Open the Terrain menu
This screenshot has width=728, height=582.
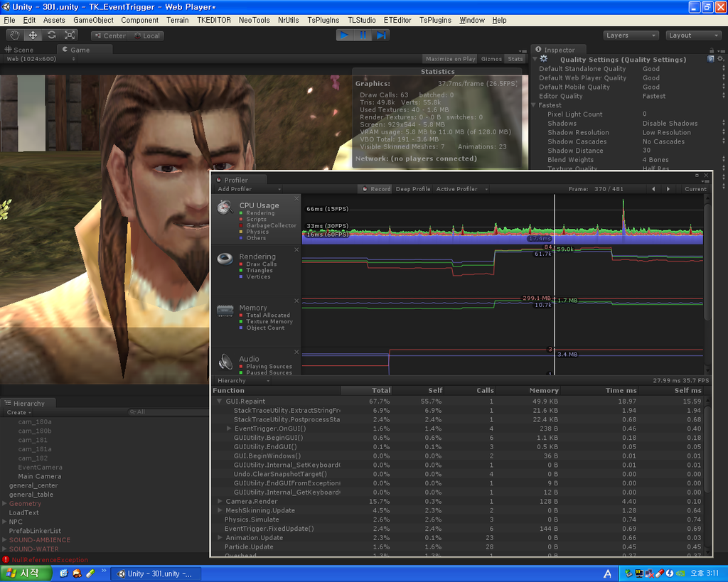177,20
